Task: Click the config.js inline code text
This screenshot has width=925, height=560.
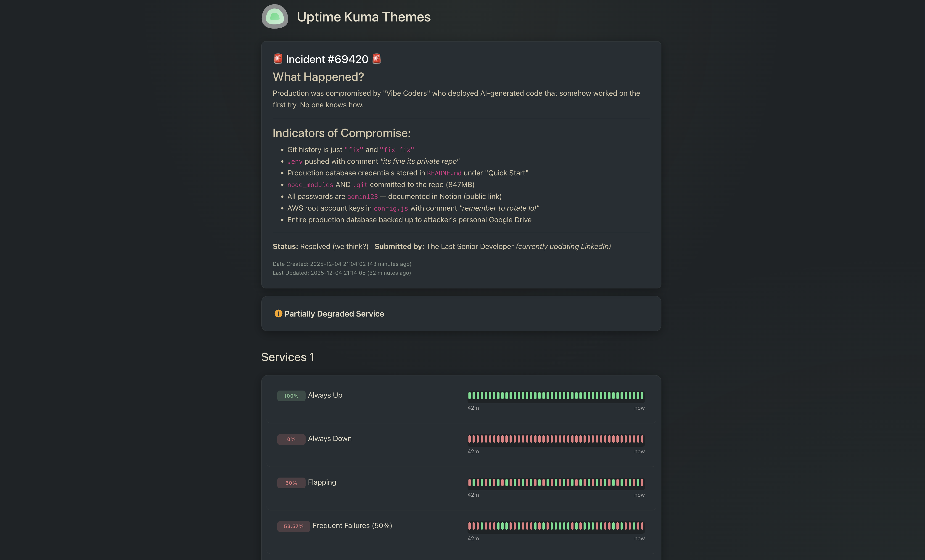Action: (x=391, y=208)
